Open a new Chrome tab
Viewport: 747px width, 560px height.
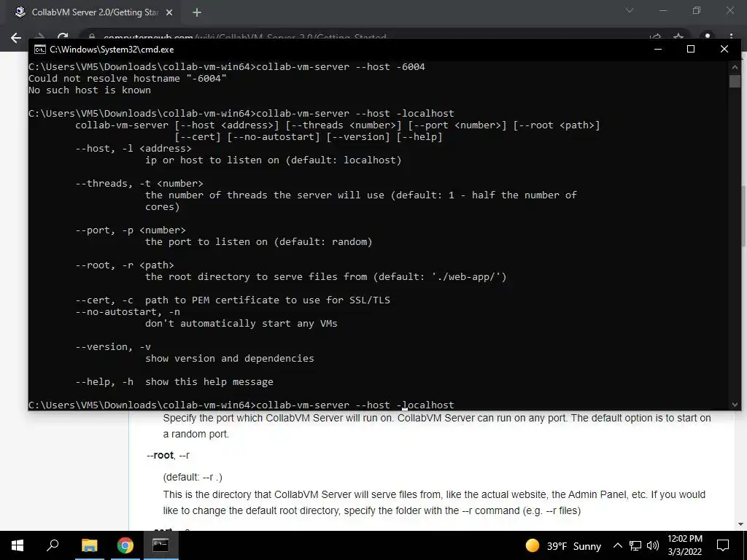pos(197,12)
